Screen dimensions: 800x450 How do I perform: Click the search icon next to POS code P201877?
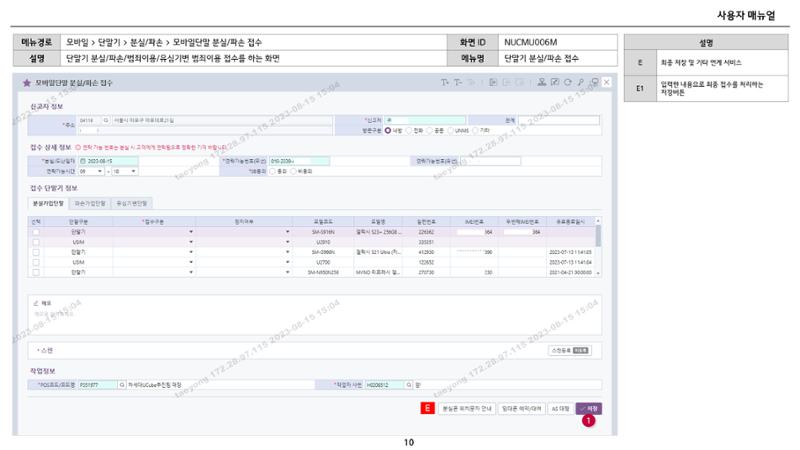click(122, 385)
